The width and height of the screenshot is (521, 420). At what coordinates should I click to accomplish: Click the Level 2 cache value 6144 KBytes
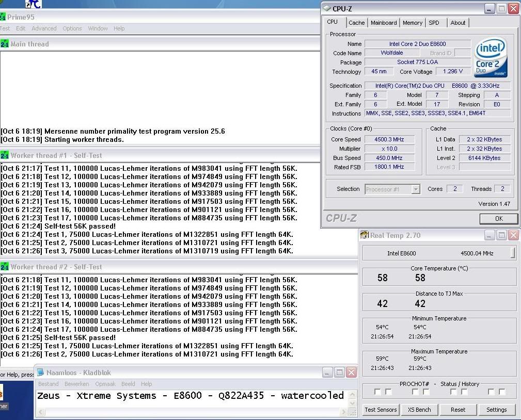pos(484,158)
